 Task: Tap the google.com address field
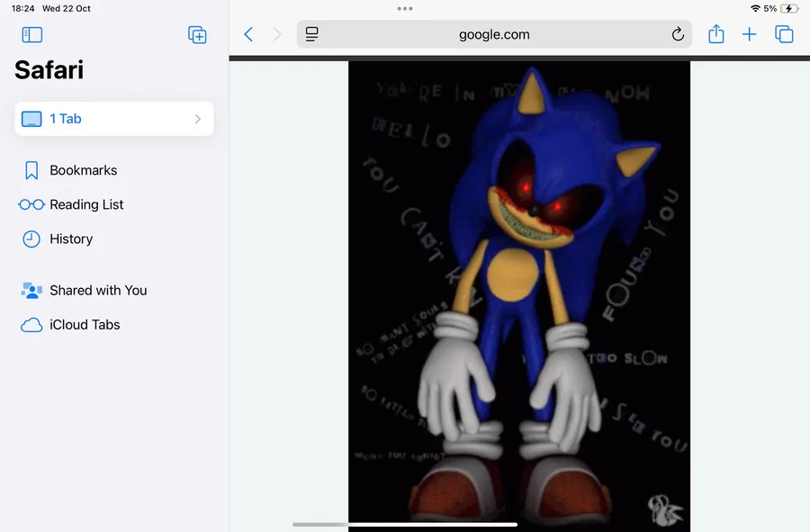pyautogui.click(x=494, y=34)
